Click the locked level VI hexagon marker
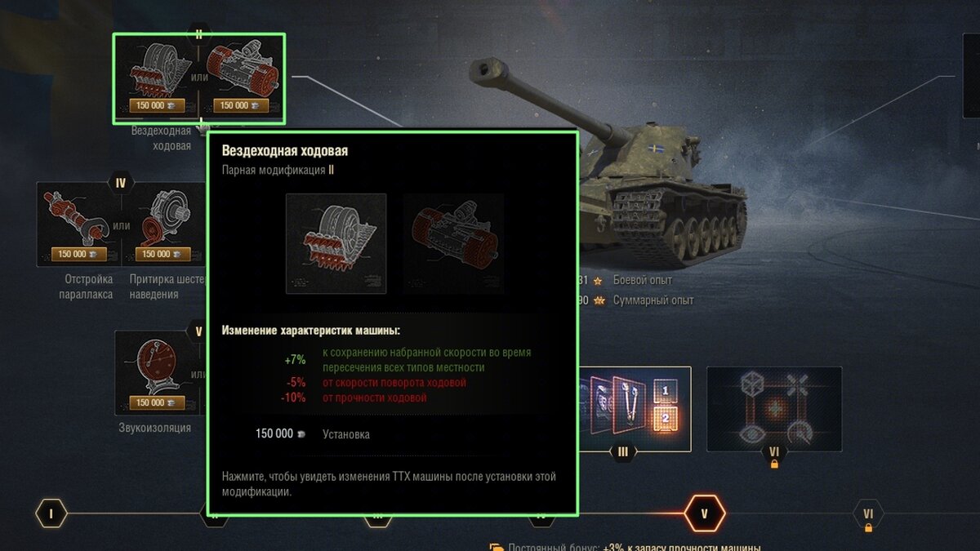Image resolution: width=980 pixels, height=551 pixels. [868, 514]
